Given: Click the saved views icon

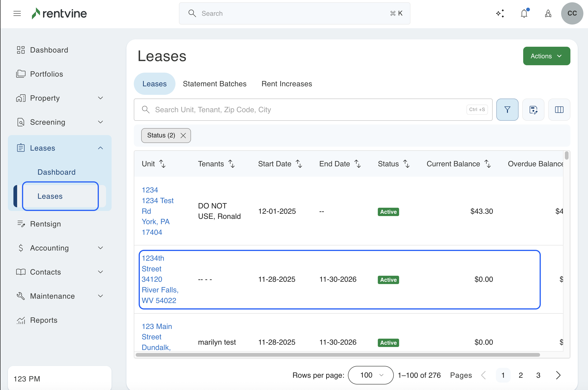Looking at the screenshot, I should [x=533, y=110].
